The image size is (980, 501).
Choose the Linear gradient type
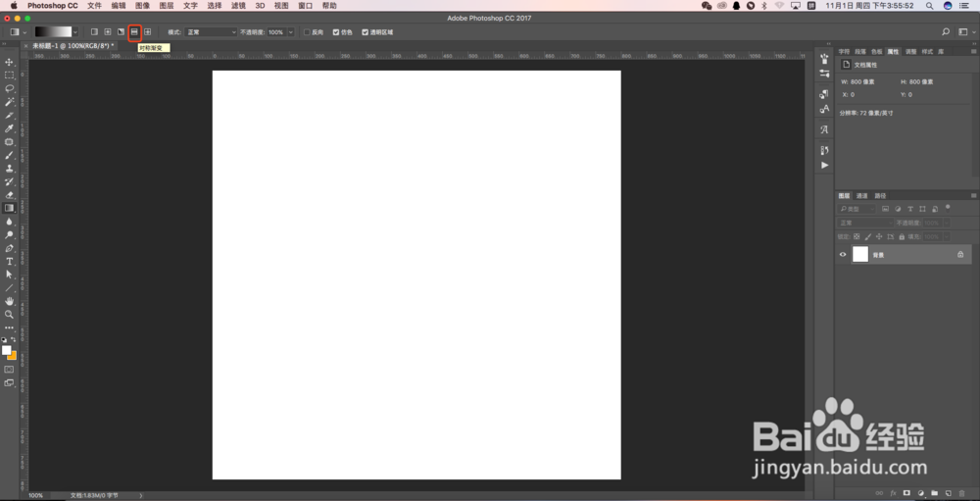[x=94, y=32]
